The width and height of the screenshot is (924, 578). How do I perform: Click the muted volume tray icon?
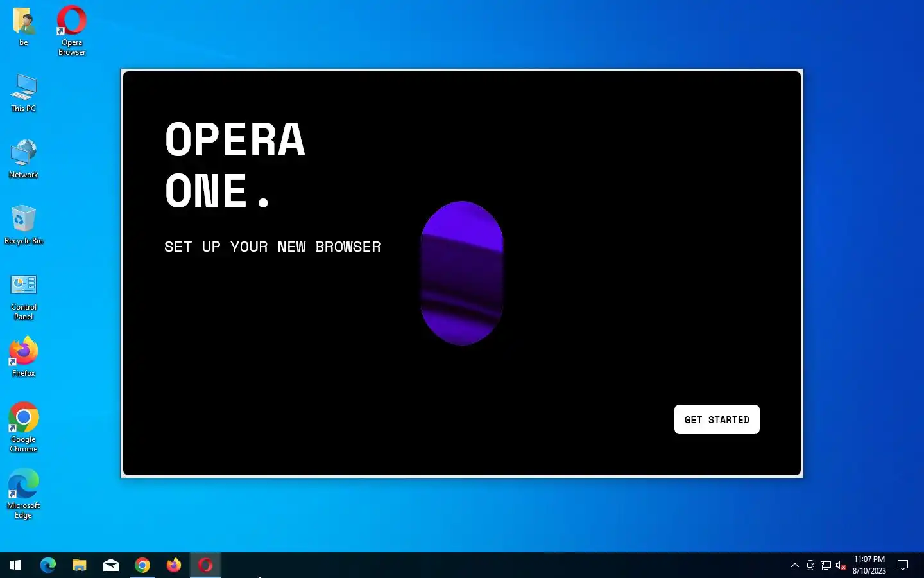pyautogui.click(x=841, y=565)
